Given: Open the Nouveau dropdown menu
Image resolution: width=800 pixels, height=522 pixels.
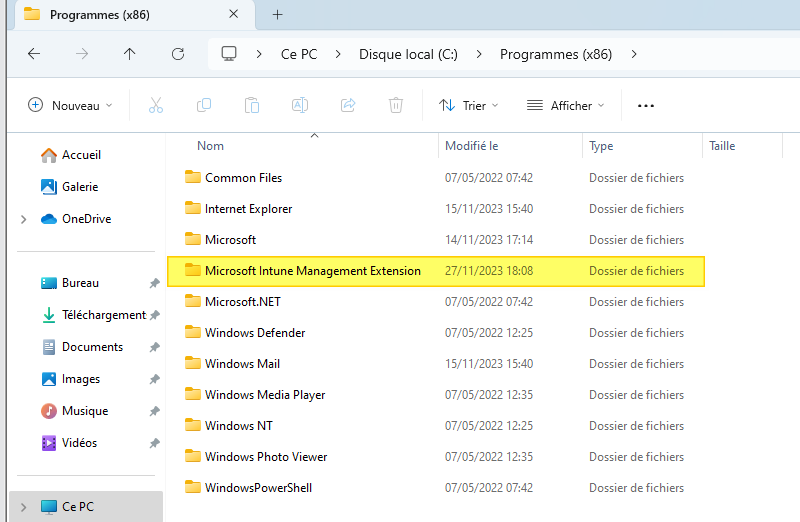Looking at the screenshot, I should click(70, 105).
